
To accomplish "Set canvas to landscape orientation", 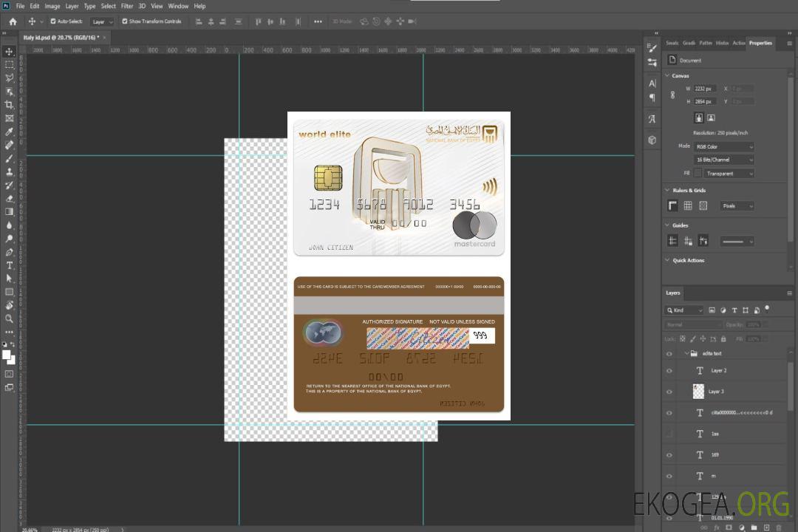I will point(711,117).
